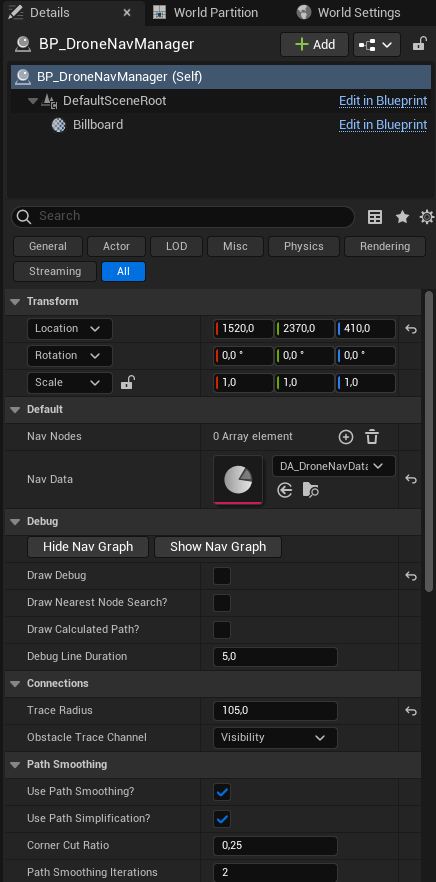Collapse the Path Smoothing section
The image size is (436, 882).
click(15, 764)
